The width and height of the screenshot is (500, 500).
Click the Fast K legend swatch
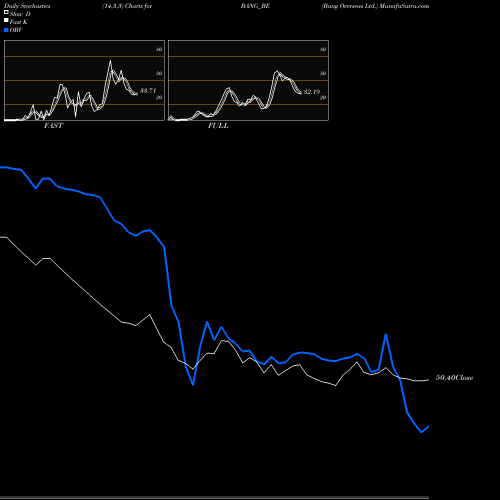tap(6, 20)
